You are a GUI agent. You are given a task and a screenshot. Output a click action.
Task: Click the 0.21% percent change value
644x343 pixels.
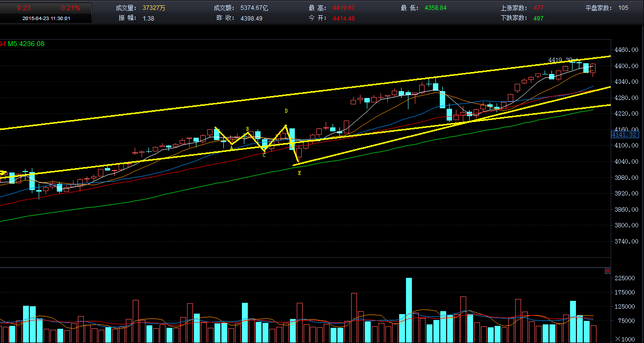pyautogui.click(x=70, y=8)
